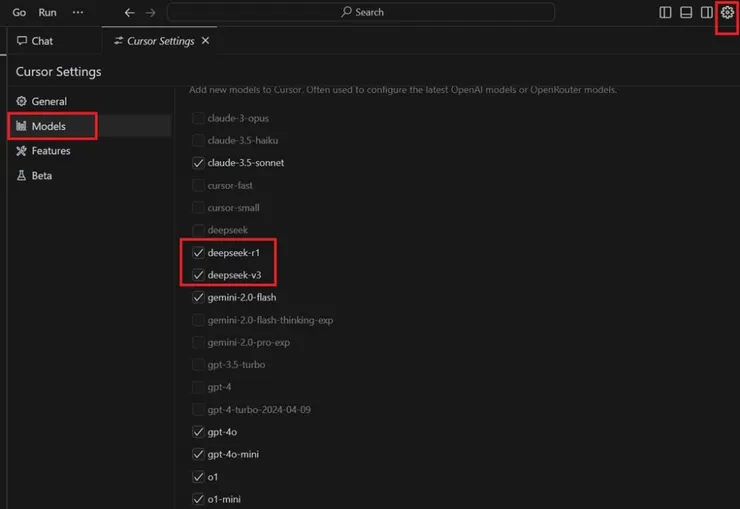The width and height of the screenshot is (740, 509).
Task: Enable the claude-3-opus model checkbox
Action: pos(198,118)
